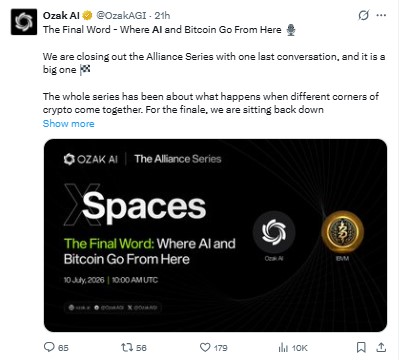Open the Ozak AI display name
Image resolution: width=400 pixels, height=360 pixels.
pos(61,15)
